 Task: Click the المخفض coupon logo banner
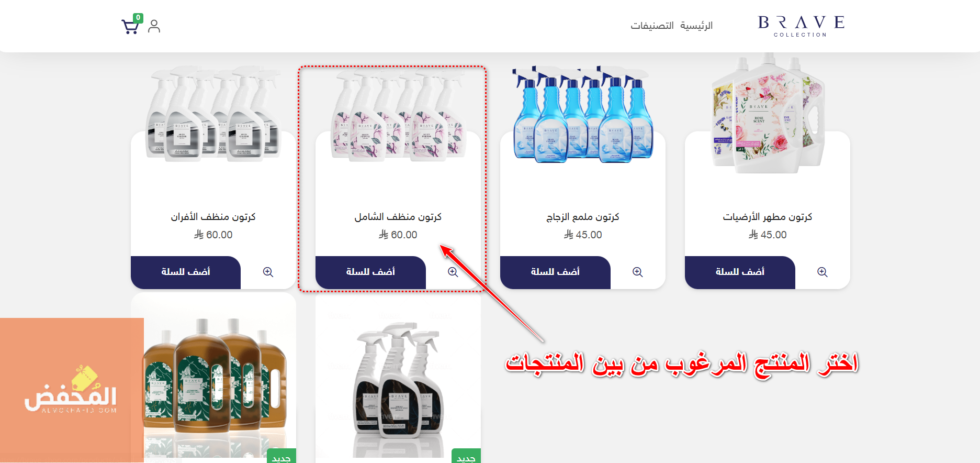tap(72, 390)
